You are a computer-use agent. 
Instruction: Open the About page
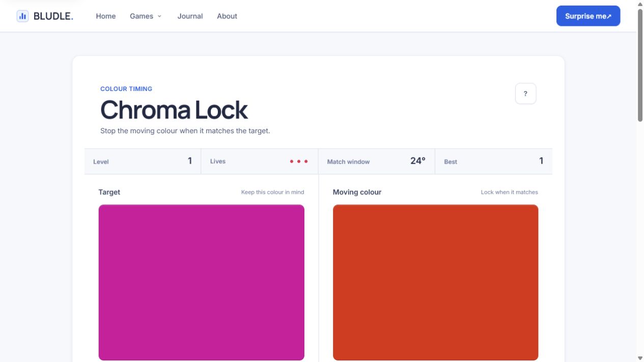tap(227, 16)
